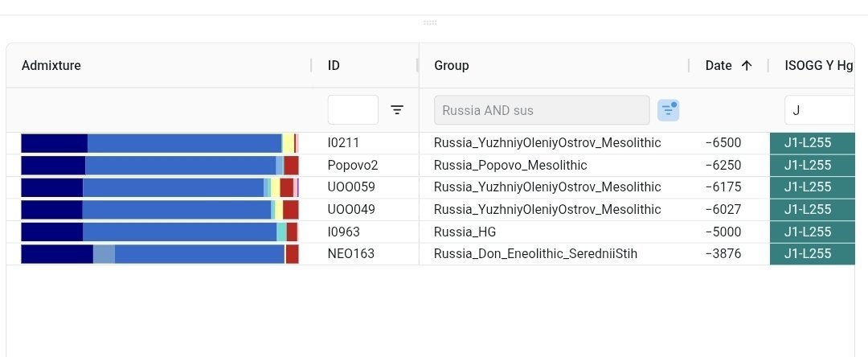Open the admixture bar for UOO059
The width and height of the screenshot is (868, 357).
(160, 187)
